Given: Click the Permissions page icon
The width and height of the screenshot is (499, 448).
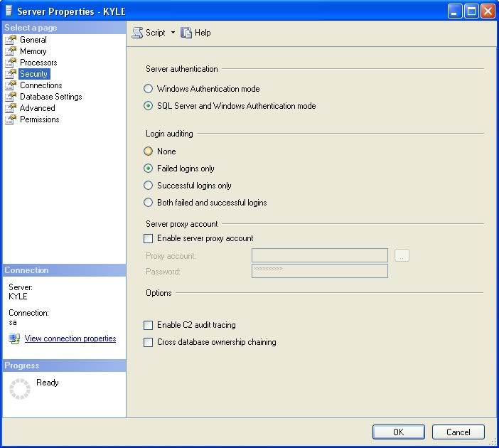Looking at the screenshot, I should click(x=11, y=119).
